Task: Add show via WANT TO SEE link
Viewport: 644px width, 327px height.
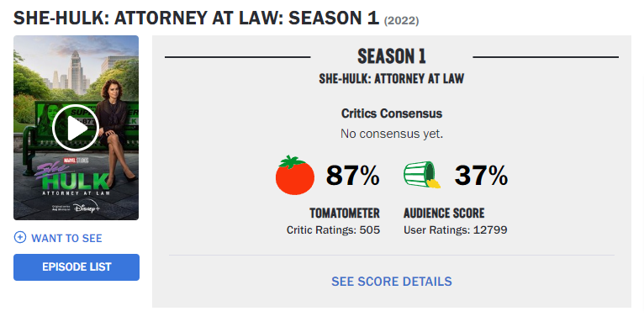Action: (x=66, y=238)
